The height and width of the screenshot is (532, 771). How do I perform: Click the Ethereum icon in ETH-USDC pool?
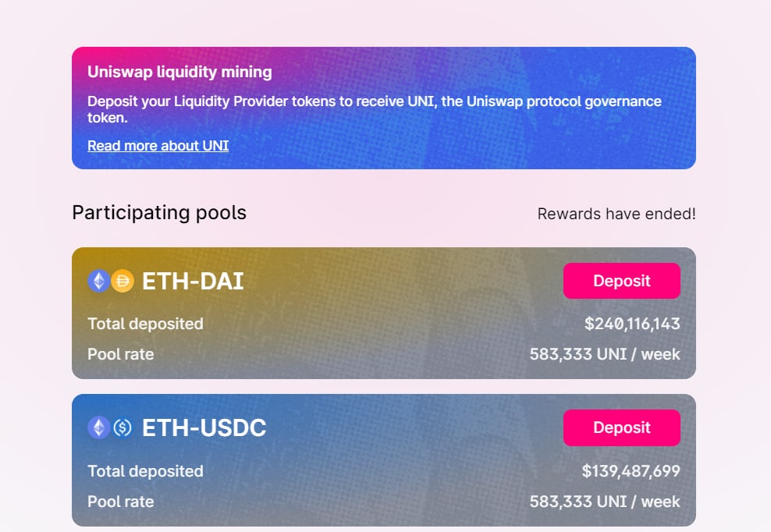[99, 427]
